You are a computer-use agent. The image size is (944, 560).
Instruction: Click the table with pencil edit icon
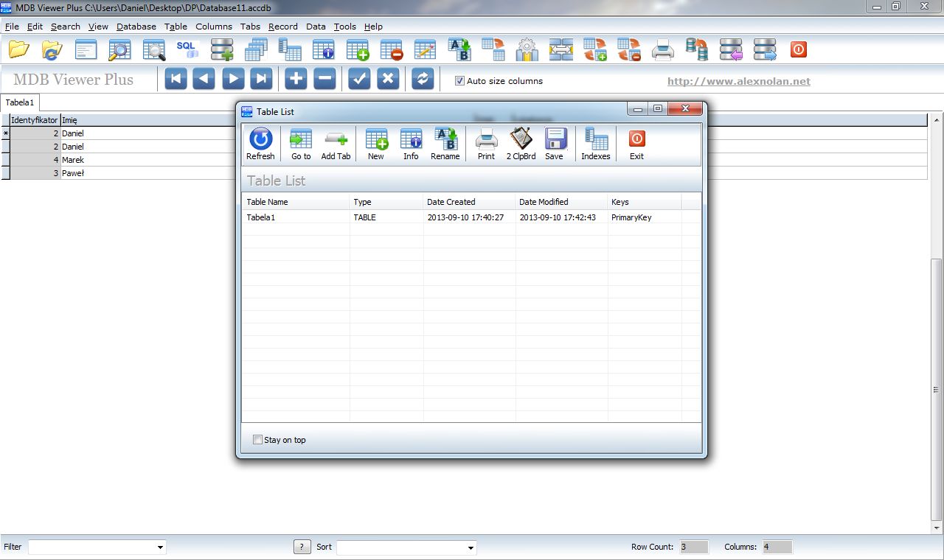pos(426,50)
